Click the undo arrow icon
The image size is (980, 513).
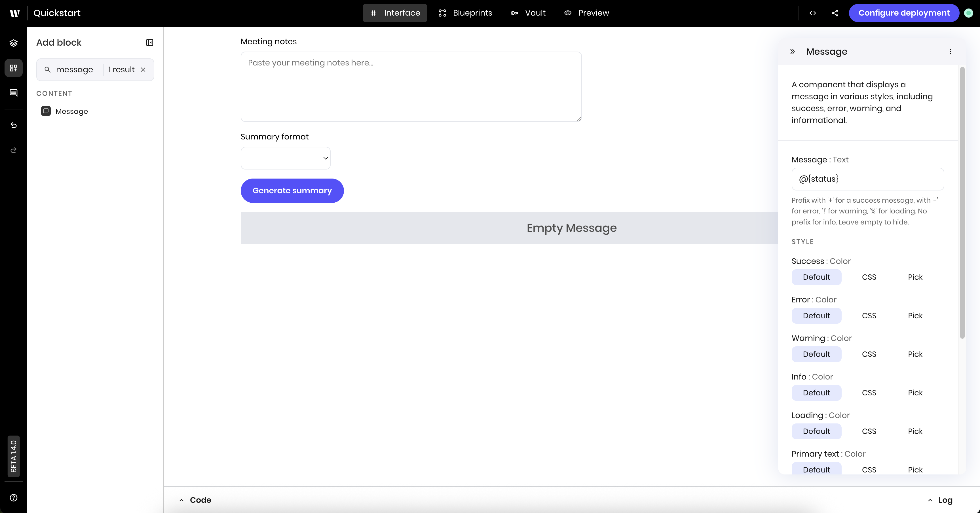(14, 125)
